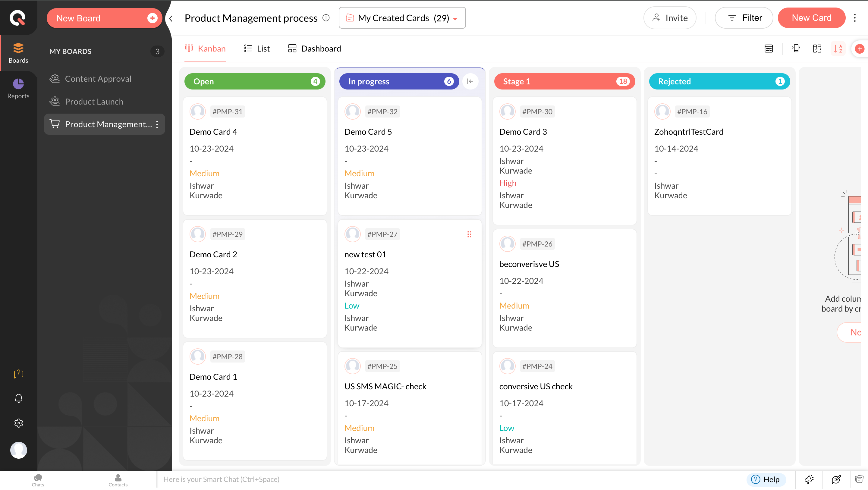Open the Reports section in sidebar
The height and width of the screenshot is (490, 868).
tap(18, 88)
